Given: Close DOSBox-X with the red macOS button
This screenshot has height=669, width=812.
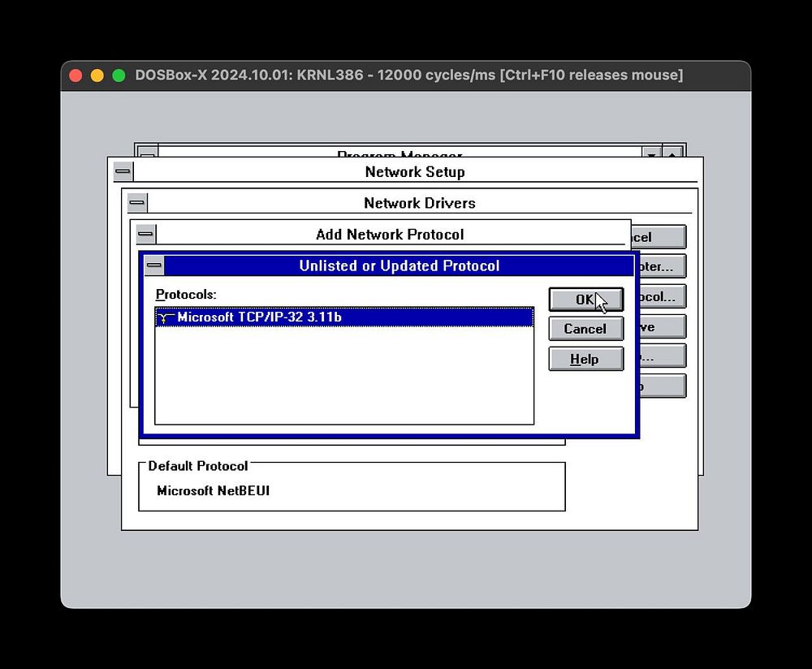Looking at the screenshot, I should (x=76, y=76).
